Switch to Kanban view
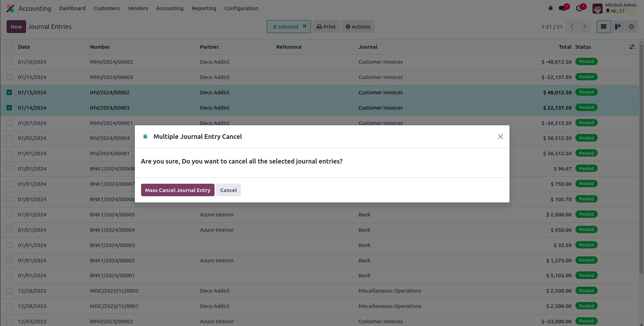 [x=618, y=27]
